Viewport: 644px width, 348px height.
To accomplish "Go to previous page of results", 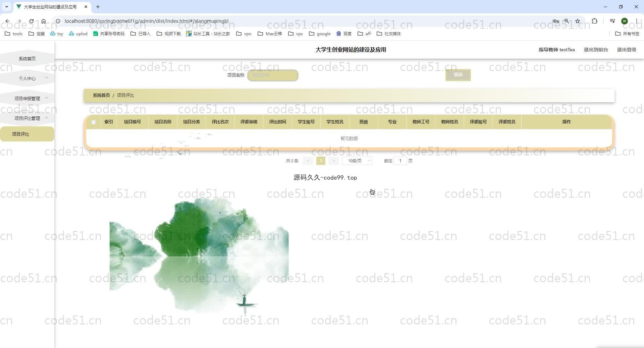I will [308, 161].
